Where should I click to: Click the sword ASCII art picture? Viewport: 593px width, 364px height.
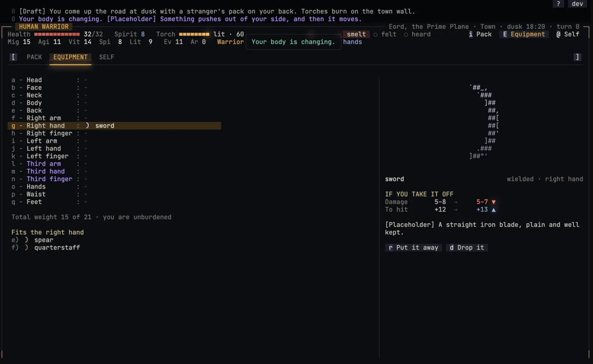pos(484,122)
